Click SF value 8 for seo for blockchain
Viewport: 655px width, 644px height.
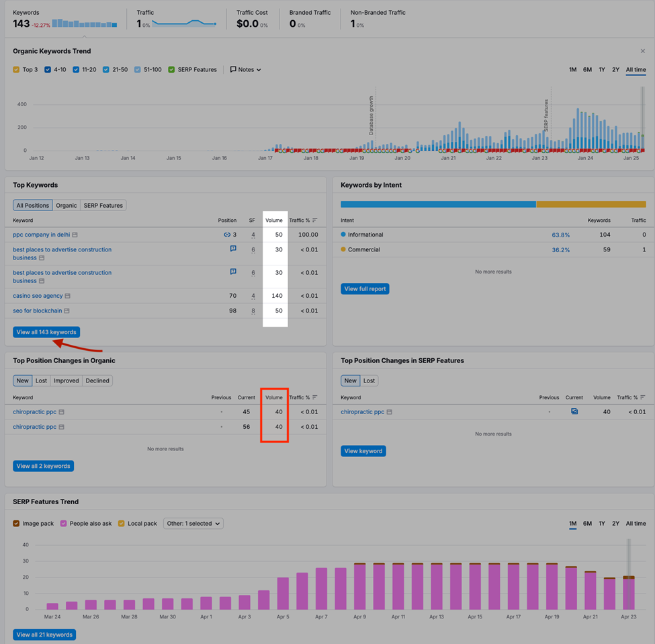coord(253,311)
